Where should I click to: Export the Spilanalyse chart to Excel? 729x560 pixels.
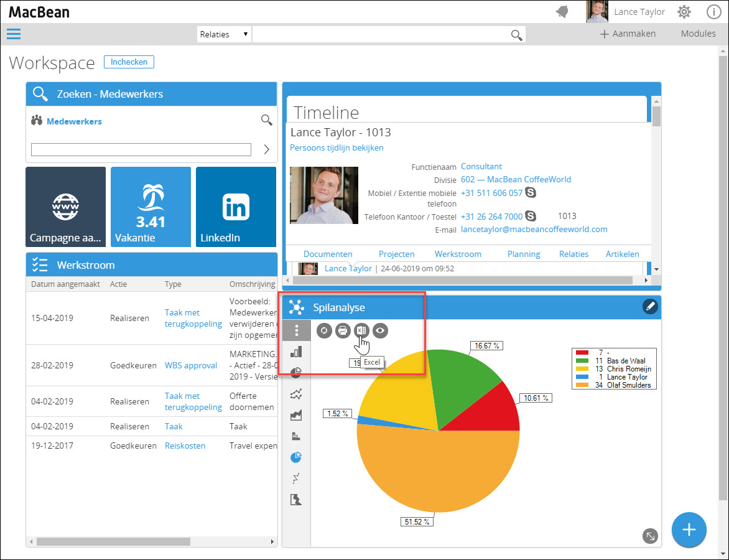(x=361, y=330)
